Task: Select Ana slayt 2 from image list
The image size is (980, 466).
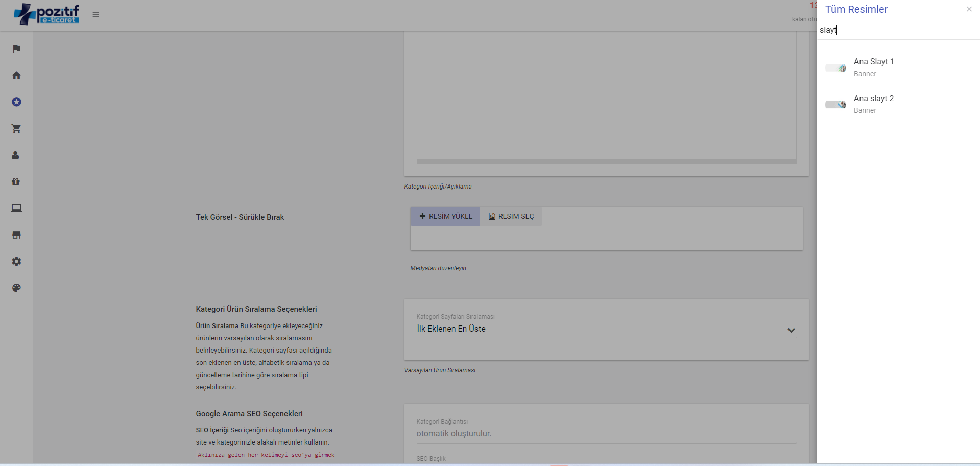Action: click(x=873, y=99)
